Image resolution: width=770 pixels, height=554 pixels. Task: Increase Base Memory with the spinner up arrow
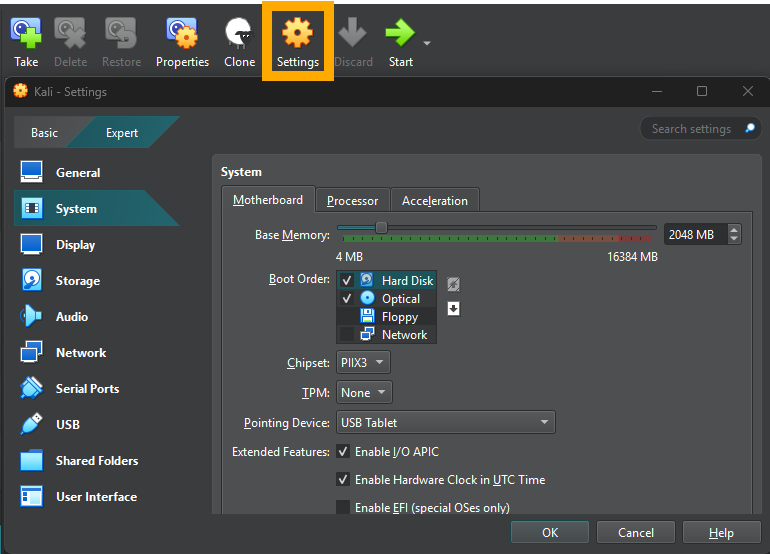tap(734, 229)
